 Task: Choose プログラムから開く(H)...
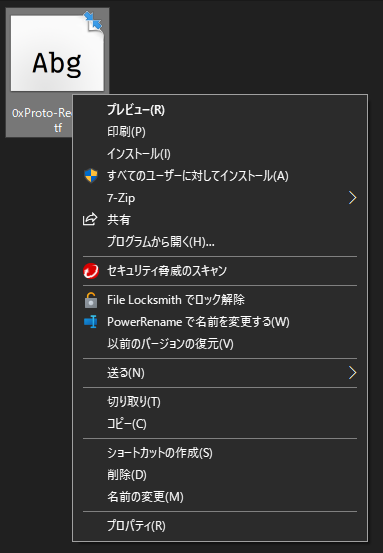click(220, 242)
